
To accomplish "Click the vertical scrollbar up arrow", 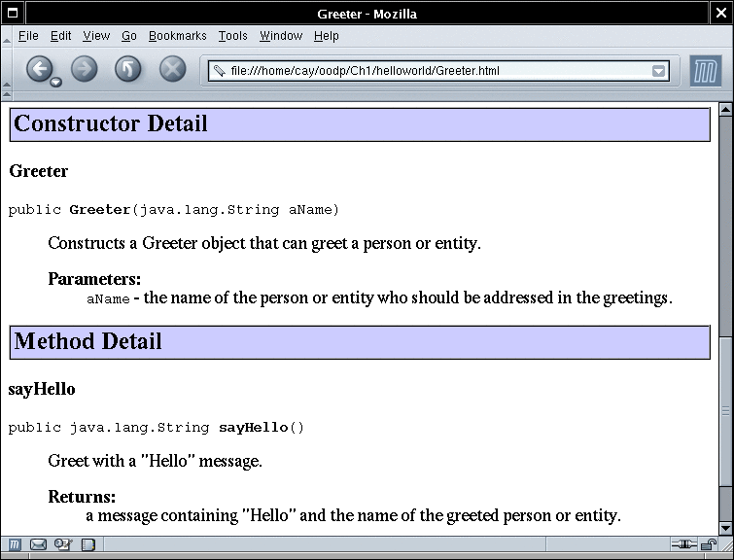I will 724,108.
